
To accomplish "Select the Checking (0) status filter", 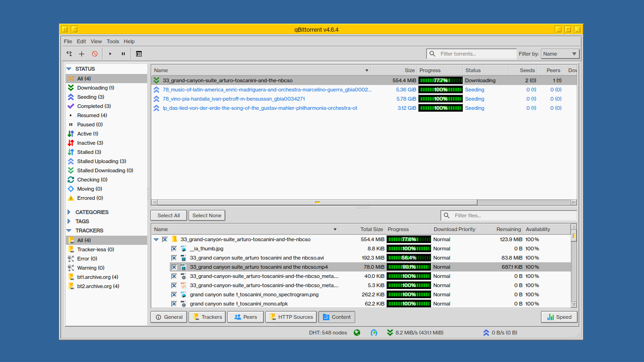I will coord(106,180).
